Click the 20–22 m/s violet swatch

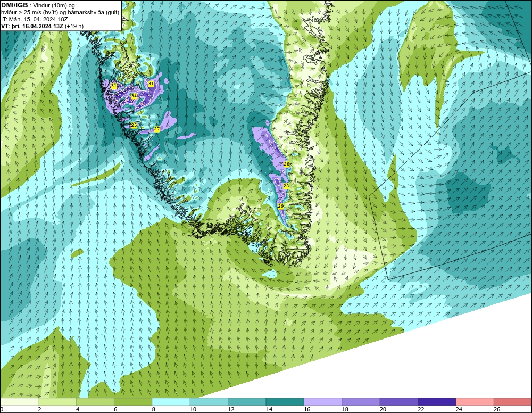(399, 402)
